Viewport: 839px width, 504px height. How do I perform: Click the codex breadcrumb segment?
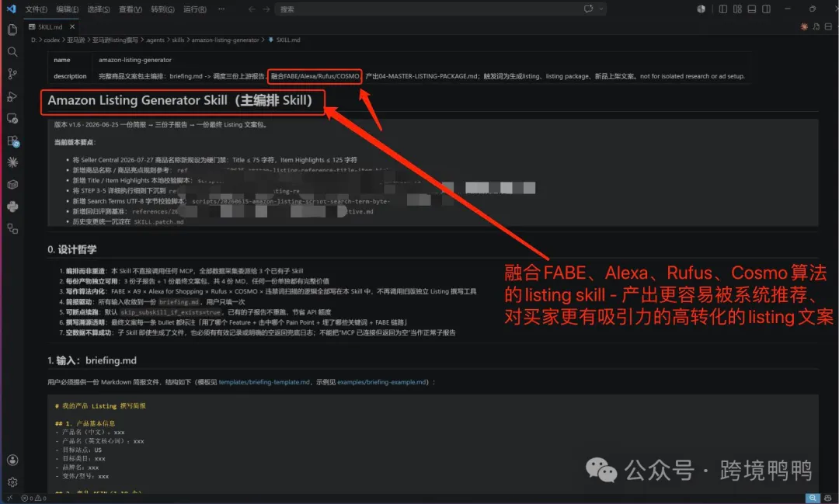pyautogui.click(x=52, y=40)
